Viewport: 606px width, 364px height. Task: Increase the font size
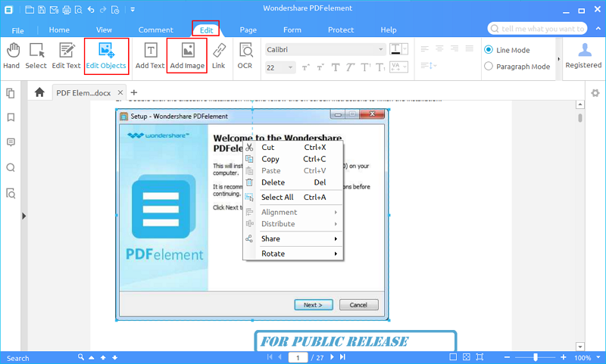[x=306, y=67]
